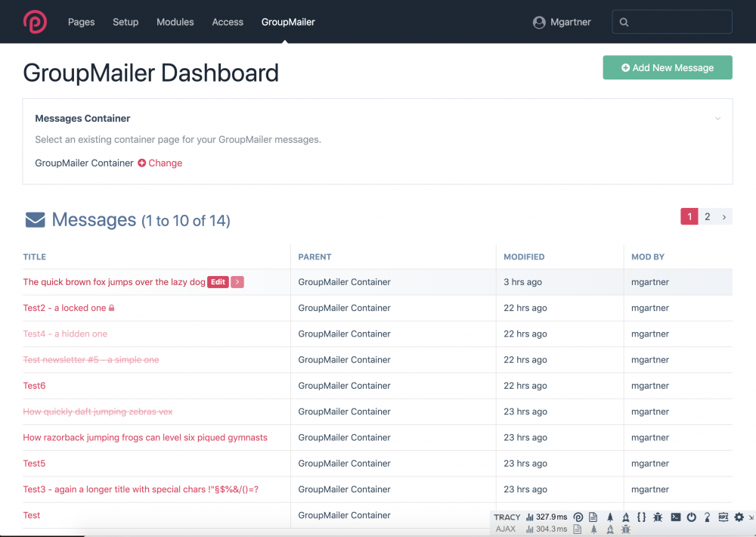Screen dimensions: 756x537
Task: Click the Tracy debug bug icon
Action: coord(658,517)
